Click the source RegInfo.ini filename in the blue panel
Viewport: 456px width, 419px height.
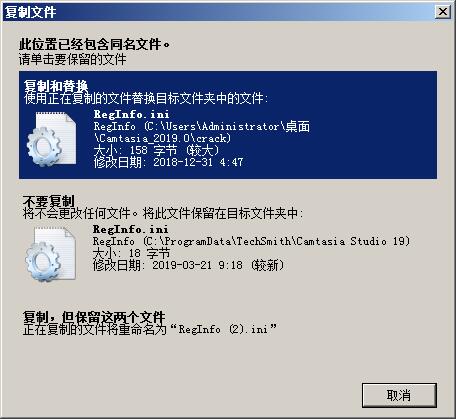point(131,114)
